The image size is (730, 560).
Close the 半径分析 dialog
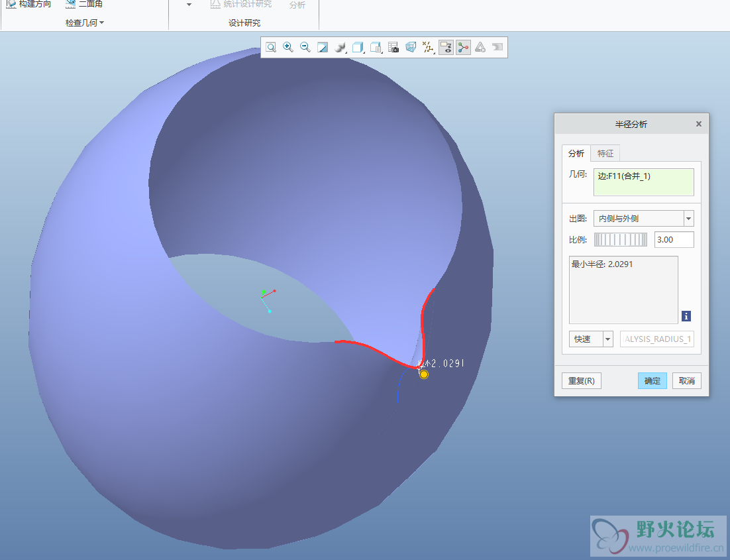698,124
